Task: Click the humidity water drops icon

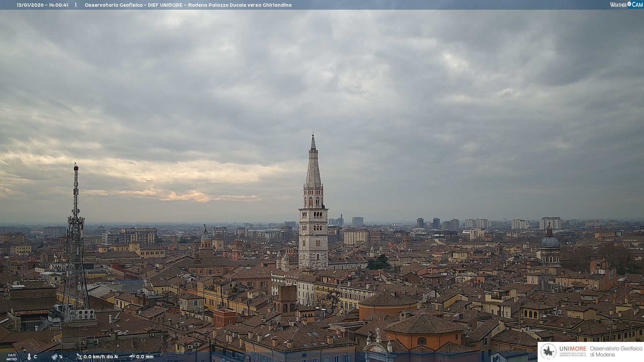Action: tap(54, 357)
